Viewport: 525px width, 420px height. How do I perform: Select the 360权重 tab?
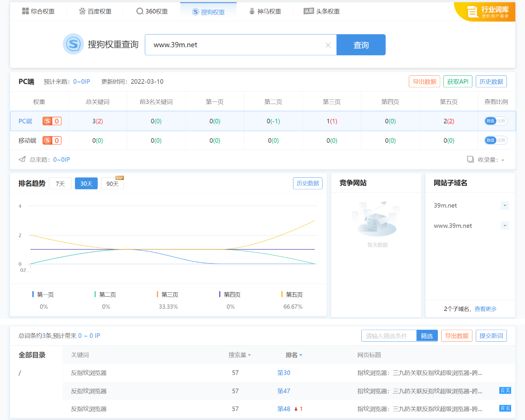click(x=152, y=11)
